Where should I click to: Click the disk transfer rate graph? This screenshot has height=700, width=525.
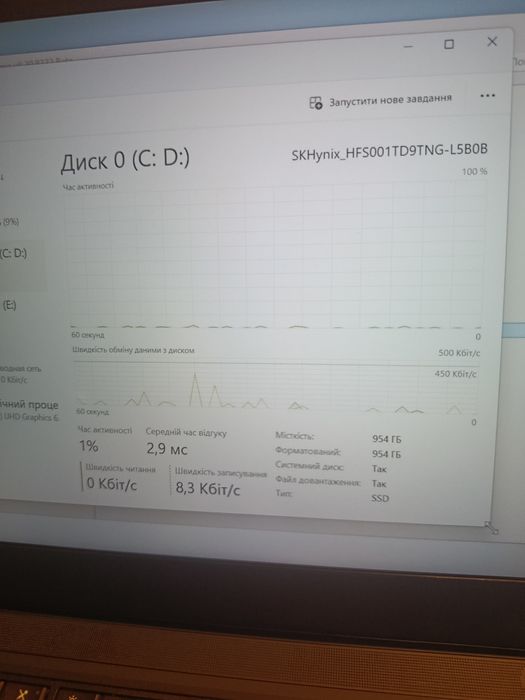pyautogui.click(x=275, y=387)
